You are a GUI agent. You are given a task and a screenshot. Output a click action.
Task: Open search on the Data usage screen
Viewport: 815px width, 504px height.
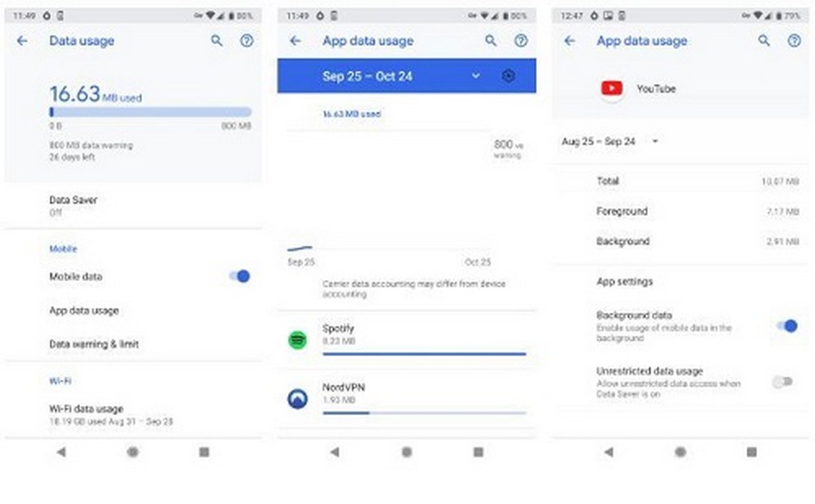click(x=216, y=41)
